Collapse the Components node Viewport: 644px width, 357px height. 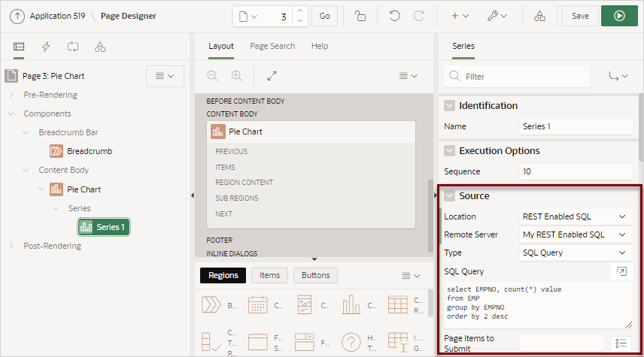[x=11, y=113]
